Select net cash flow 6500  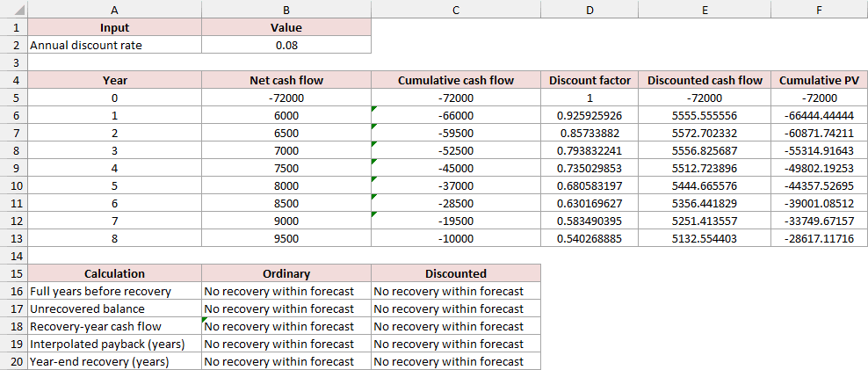pos(286,134)
